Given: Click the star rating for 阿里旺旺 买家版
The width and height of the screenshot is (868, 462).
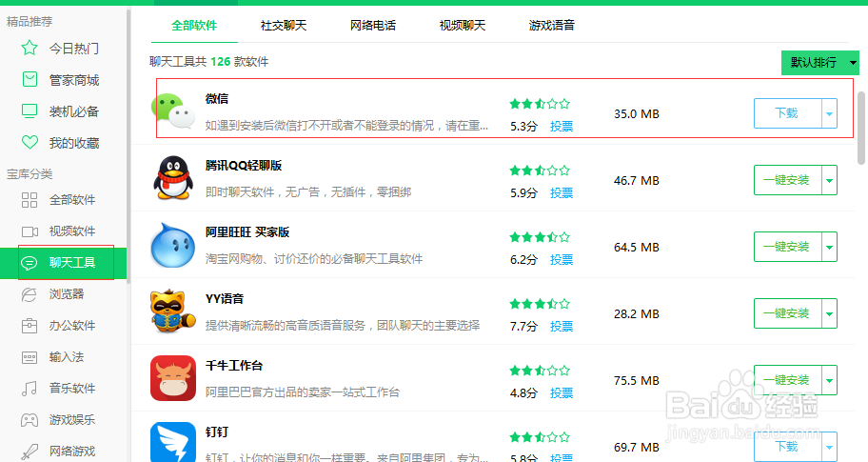Looking at the screenshot, I should click(x=540, y=237).
